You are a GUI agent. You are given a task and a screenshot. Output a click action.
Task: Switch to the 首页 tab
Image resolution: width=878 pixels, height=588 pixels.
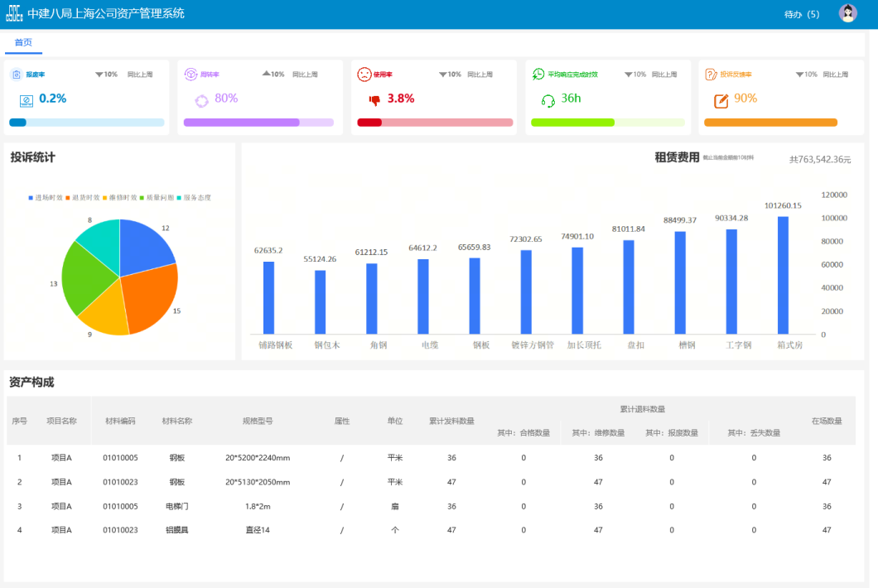[23, 42]
